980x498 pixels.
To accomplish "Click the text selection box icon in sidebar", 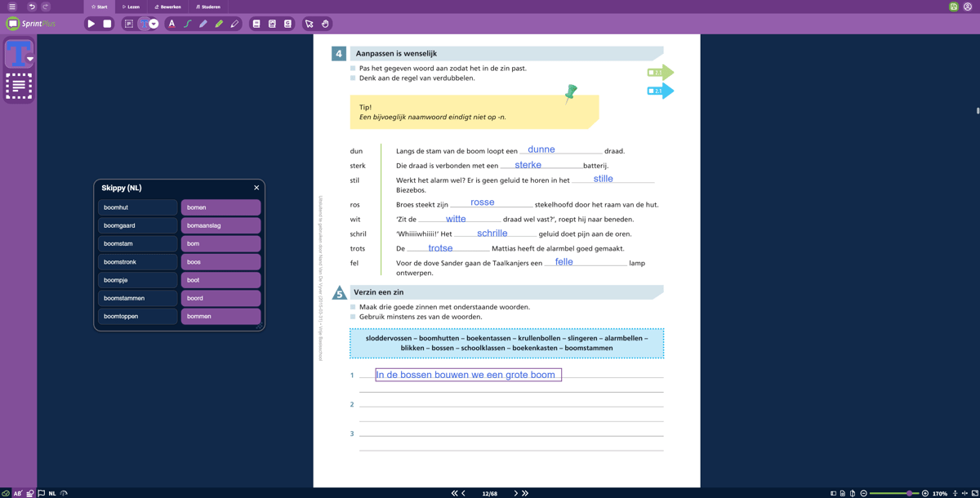I will pyautogui.click(x=19, y=87).
